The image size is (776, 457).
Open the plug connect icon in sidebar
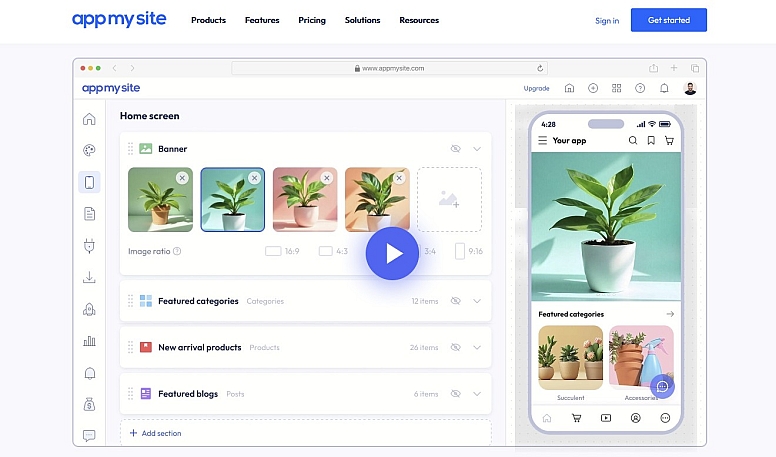(x=89, y=246)
